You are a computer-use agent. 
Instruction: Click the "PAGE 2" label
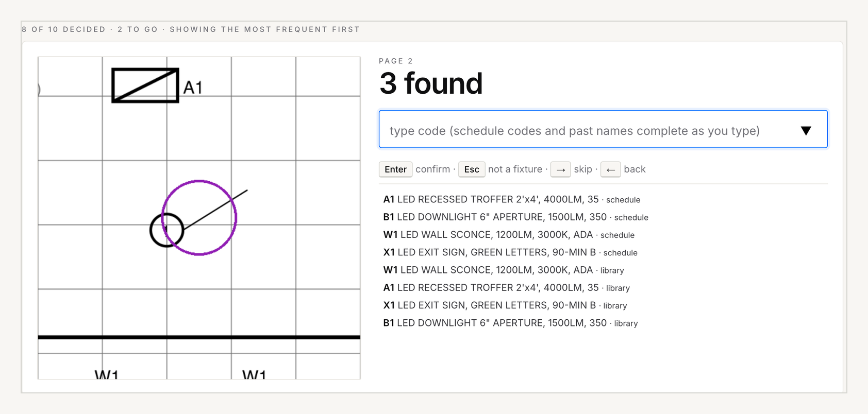pyautogui.click(x=396, y=61)
